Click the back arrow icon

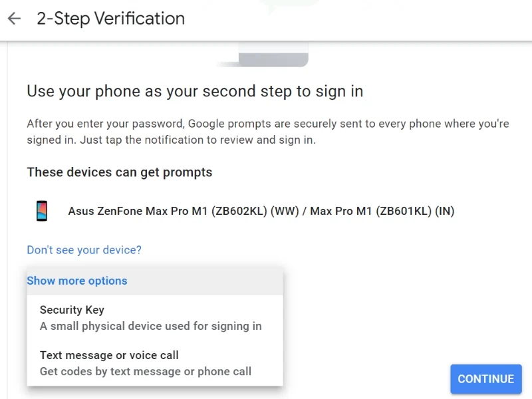[14, 19]
